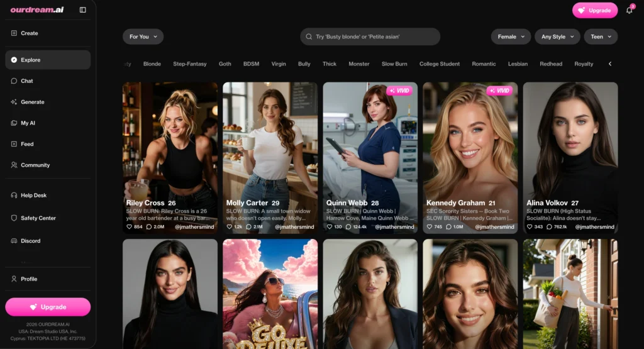Click the 'Kennedy Graham 21' name text
The image size is (644, 349).
[x=460, y=203]
